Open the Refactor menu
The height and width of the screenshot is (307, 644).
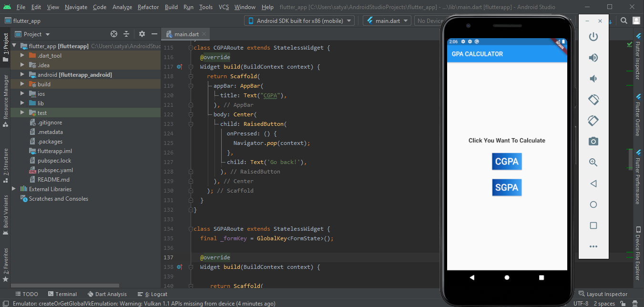(x=148, y=7)
